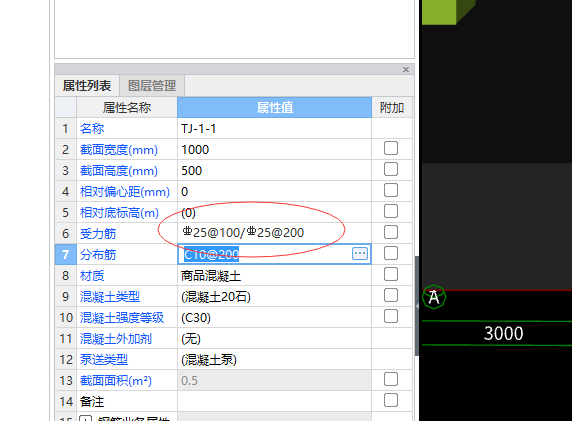Viewport: 572px width, 421px height.
Task: Tick the 附加 checkbox for 备注
Action: click(391, 400)
